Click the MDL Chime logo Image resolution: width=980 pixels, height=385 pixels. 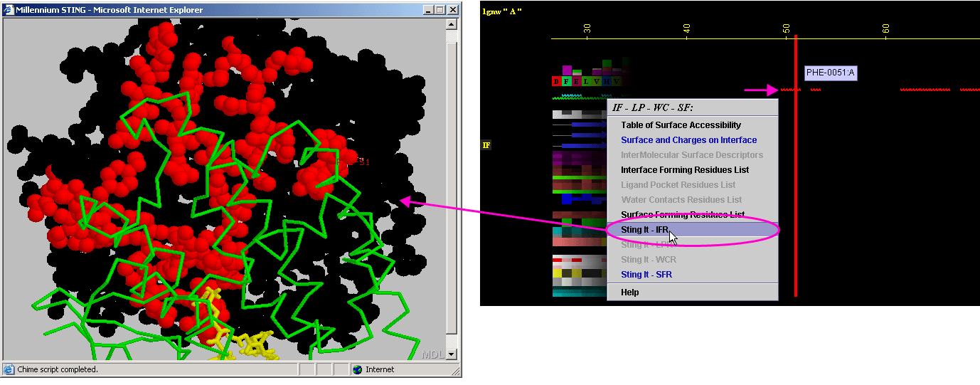pos(432,354)
